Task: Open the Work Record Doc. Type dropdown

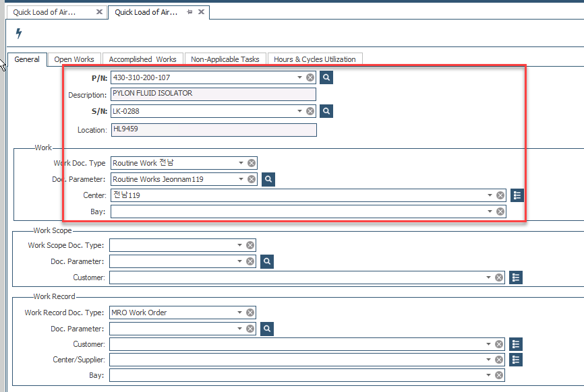Action: (x=239, y=313)
